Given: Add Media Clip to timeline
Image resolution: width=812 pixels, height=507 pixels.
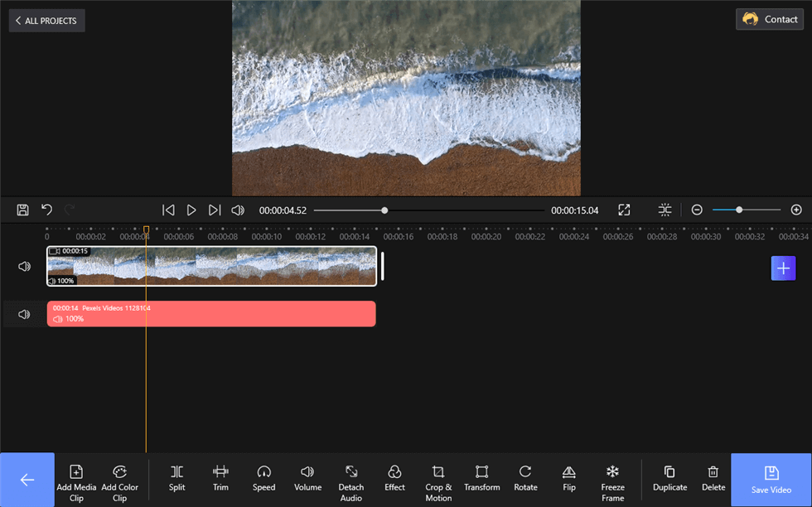Looking at the screenshot, I should pos(76,483).
